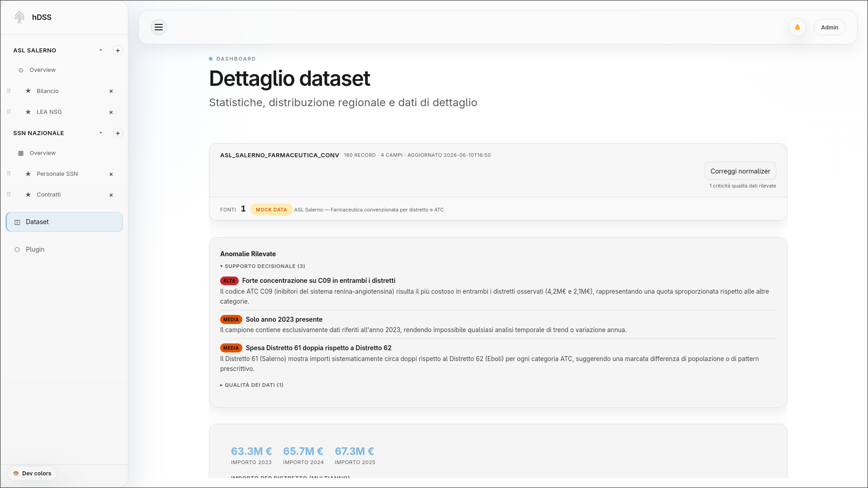Remove the Personale SSN favorite
Viewport: 868px width, 488px height.
click(111, 174)
